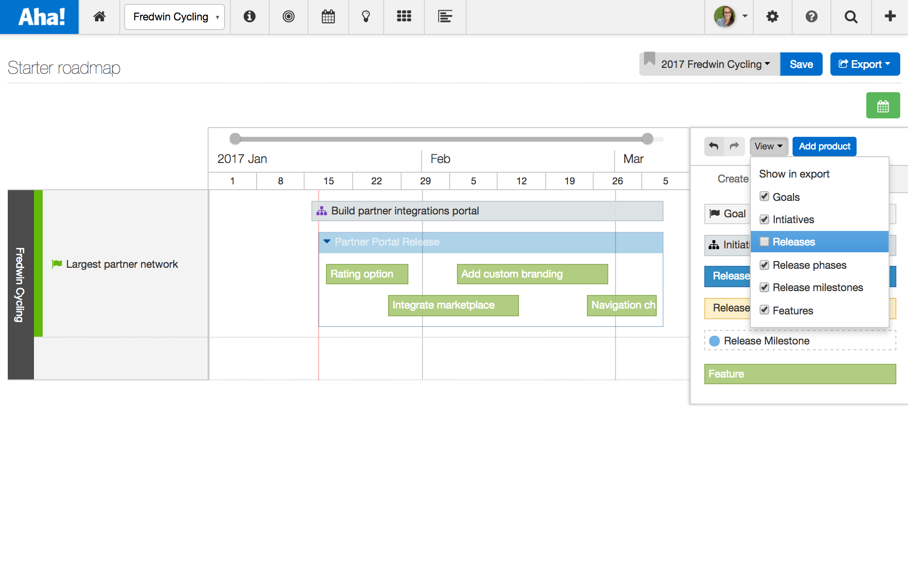Click the green calendar button
Image resolution: width=908 pixels, height=588 pixels.
[x=883, y=105]
